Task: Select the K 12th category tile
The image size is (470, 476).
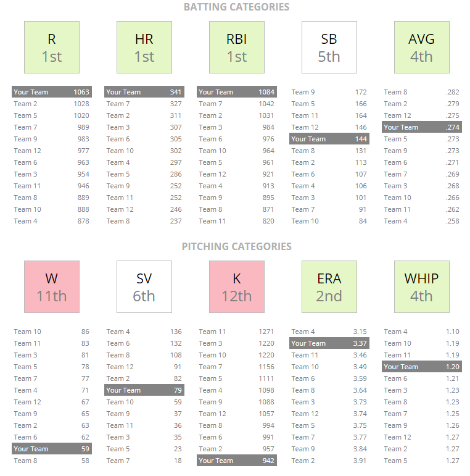Action: point(237,287)
